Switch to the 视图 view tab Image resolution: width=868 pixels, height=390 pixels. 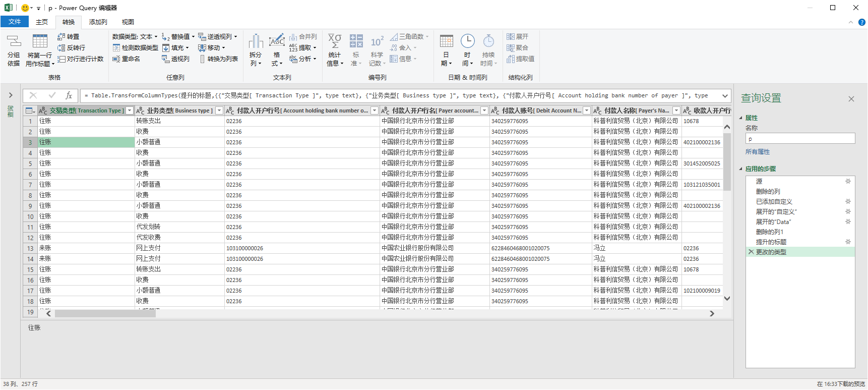pyautogui.click(x=128, y=22)
